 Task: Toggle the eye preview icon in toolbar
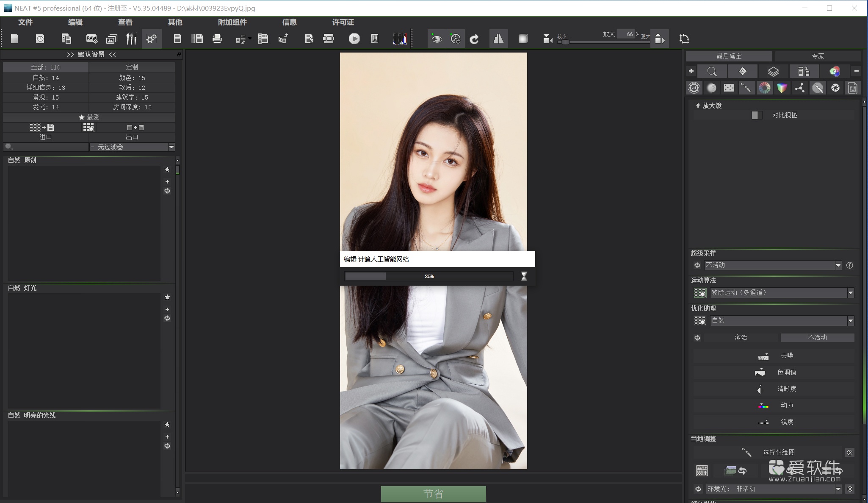437,39
